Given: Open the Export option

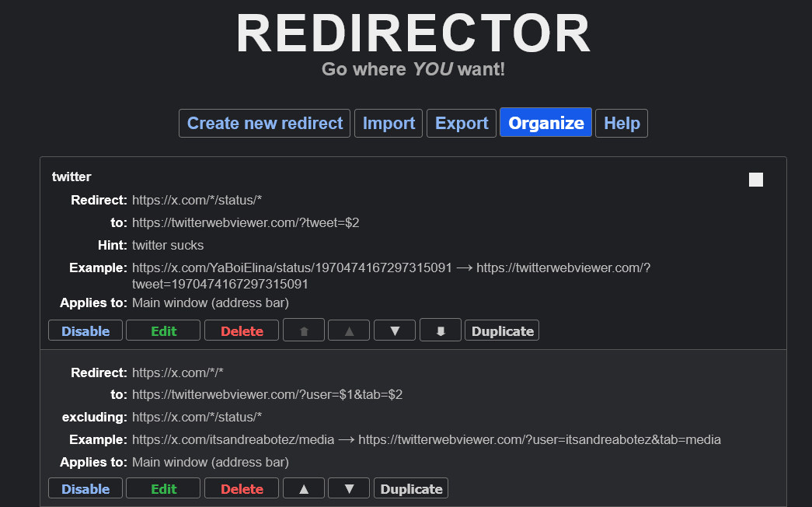Looking at the screenshot, I should 462,124.
